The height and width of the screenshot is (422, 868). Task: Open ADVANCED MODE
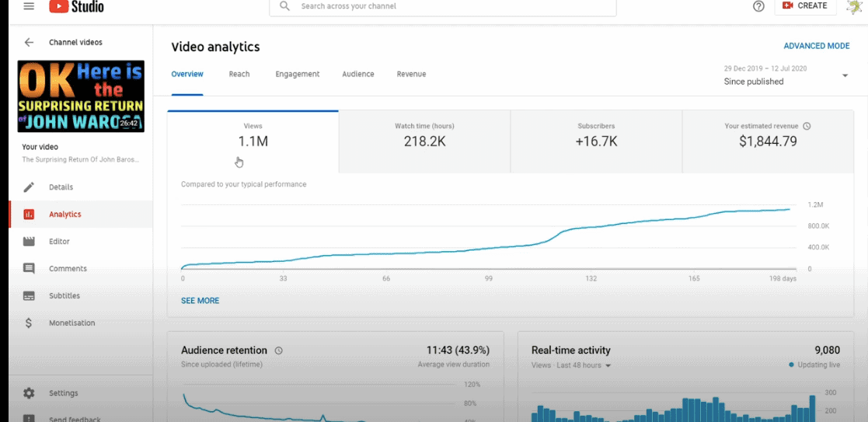[816, 47]
